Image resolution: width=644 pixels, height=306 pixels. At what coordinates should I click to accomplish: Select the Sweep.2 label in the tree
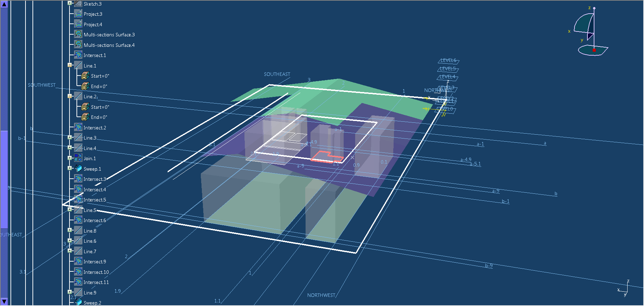click(92, 303)
